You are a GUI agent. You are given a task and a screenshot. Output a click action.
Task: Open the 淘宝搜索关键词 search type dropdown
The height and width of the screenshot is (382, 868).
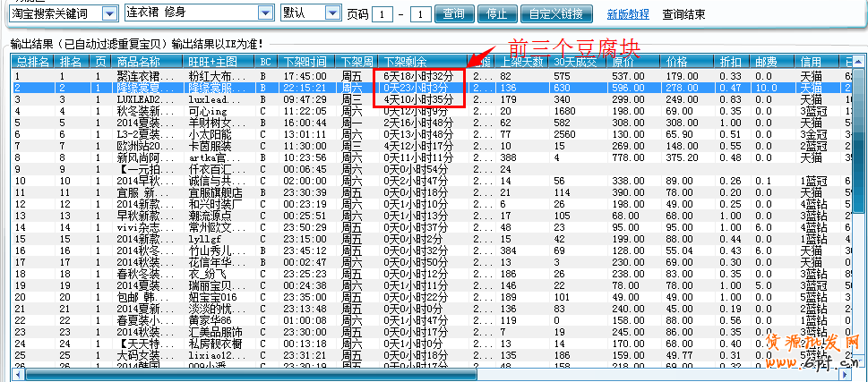(110, 13)
